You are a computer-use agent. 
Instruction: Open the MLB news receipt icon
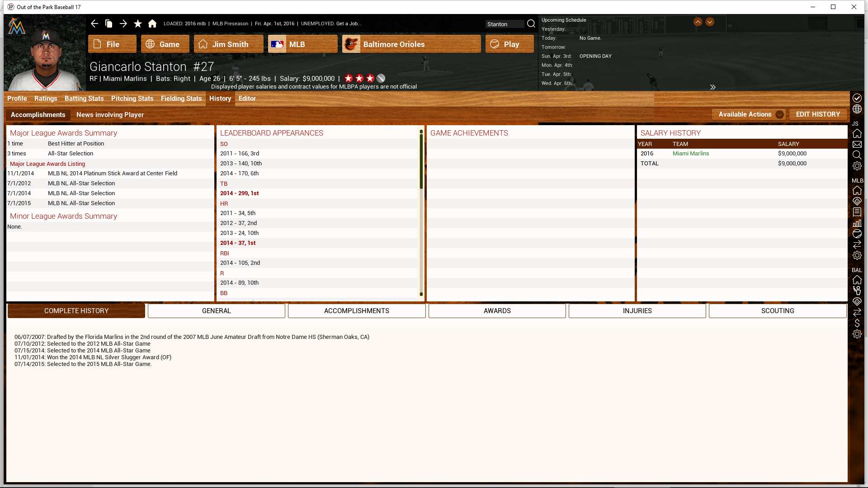pos(857,212)
